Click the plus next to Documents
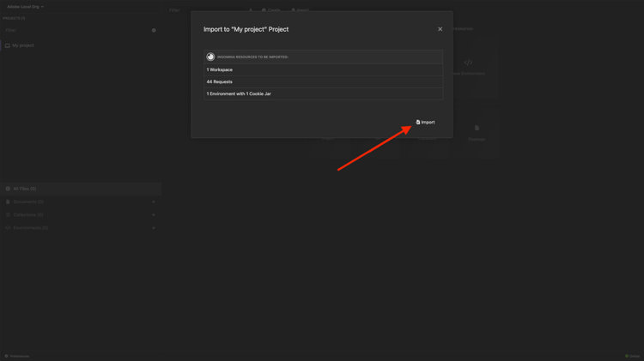Image resolution: width=644 pixels, height=361 pixels. 154,202
